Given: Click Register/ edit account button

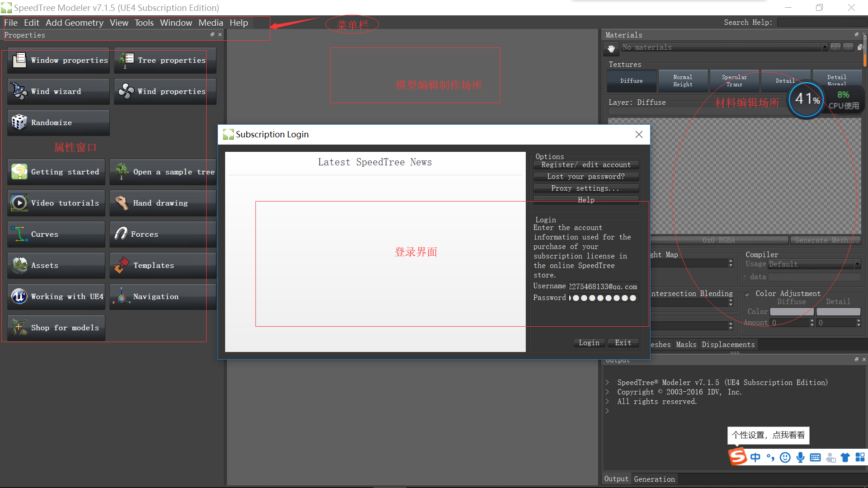Looking at the screenshot, I should pos(586,165).
